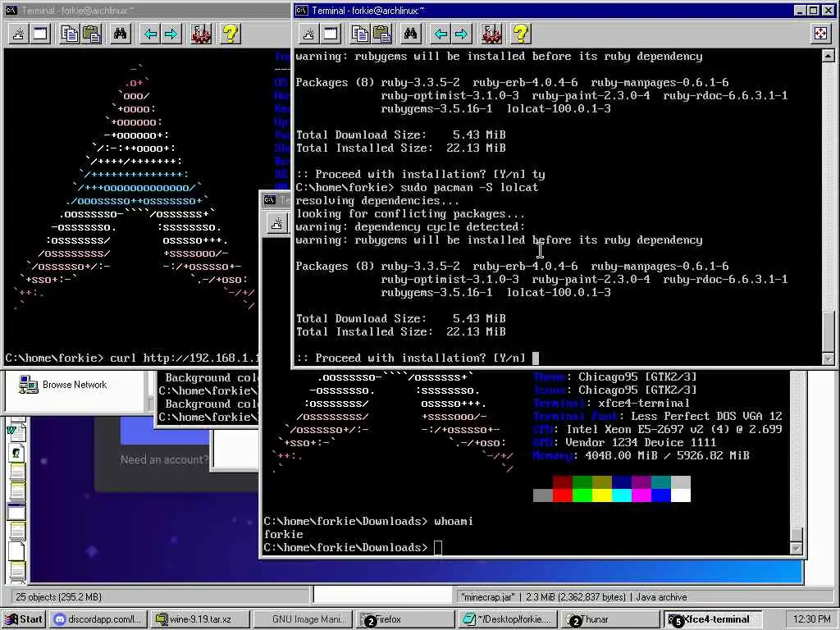Click down arrow on front terminal scrollbar
Screen dimensions: 840x630
coord(828,359)
